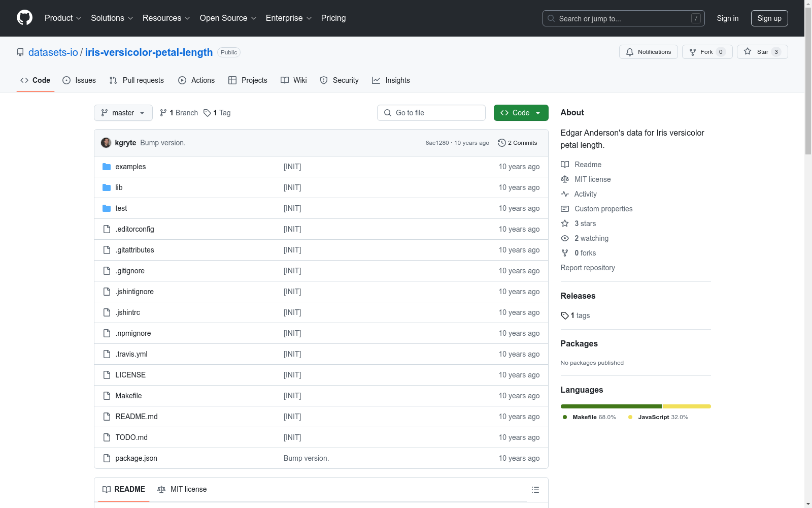Go to the GitHub homepage logo
The image size is (812, 508).
(x=24, y=18)
